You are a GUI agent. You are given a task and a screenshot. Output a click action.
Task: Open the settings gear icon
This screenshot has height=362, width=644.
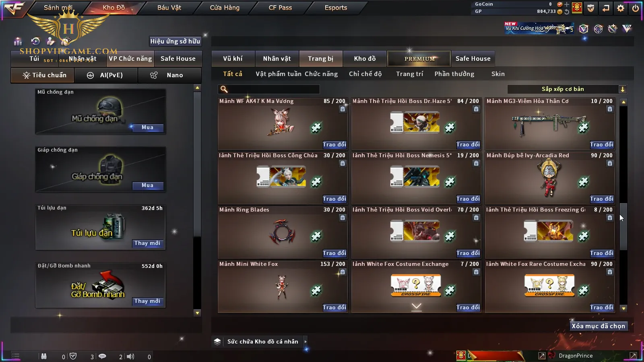click(621, 8)
